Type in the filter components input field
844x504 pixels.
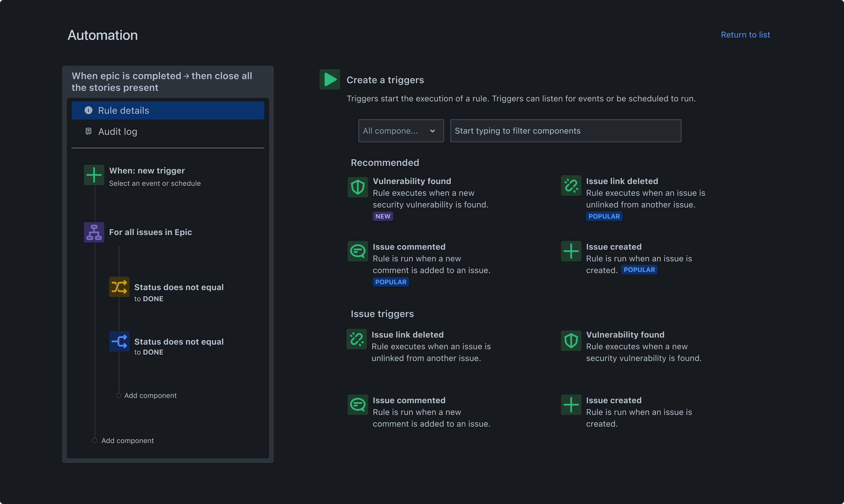point(565,130)
